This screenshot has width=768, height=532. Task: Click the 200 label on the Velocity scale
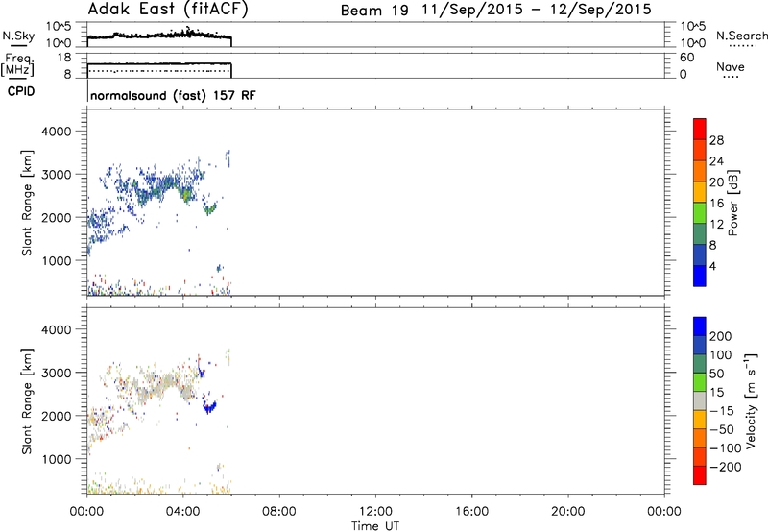(x=721, y=336)
